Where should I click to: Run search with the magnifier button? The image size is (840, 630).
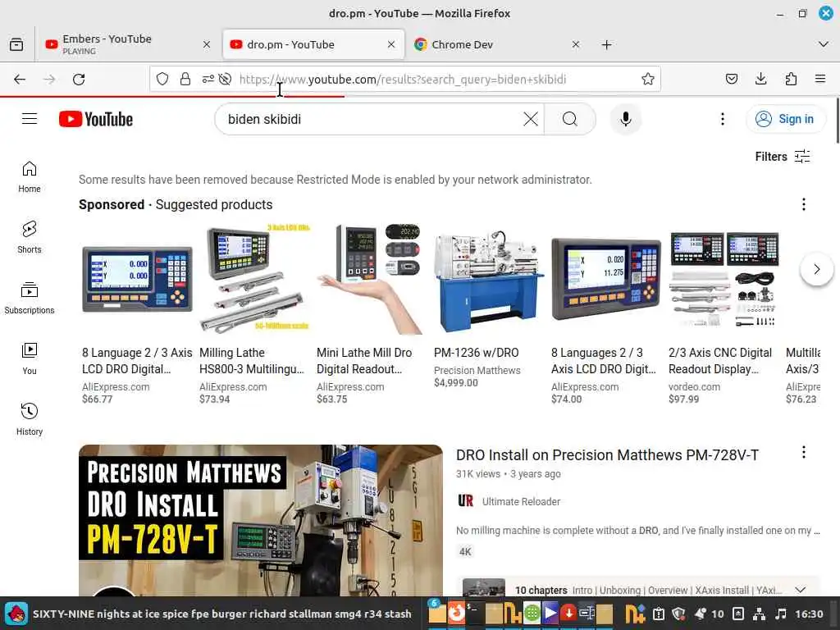(x=570, y=119)
